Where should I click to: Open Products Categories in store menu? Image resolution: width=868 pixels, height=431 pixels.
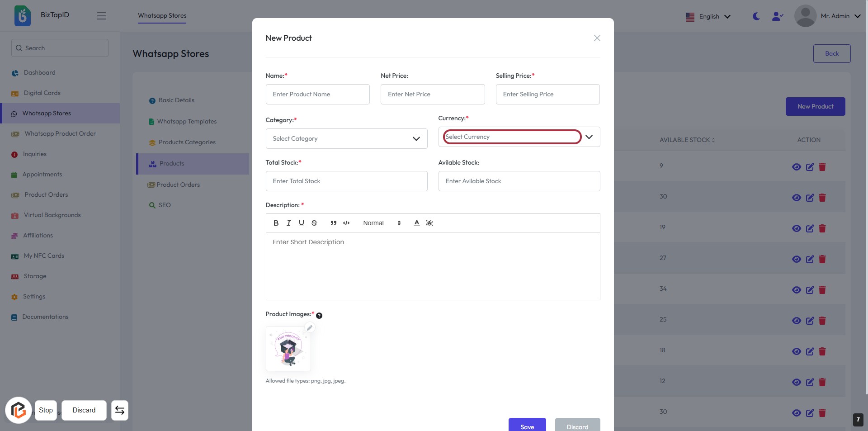(x=187, y=142)
